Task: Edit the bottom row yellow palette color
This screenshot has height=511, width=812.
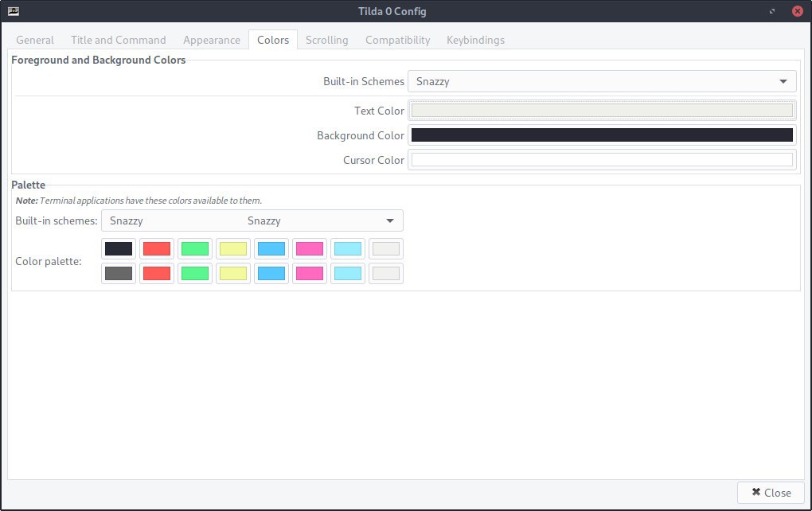Action: click(233, 273)
